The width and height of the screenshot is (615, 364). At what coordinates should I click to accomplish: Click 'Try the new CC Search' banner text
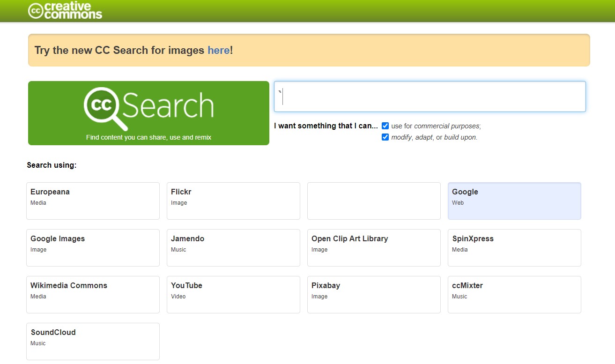point(133,50)
